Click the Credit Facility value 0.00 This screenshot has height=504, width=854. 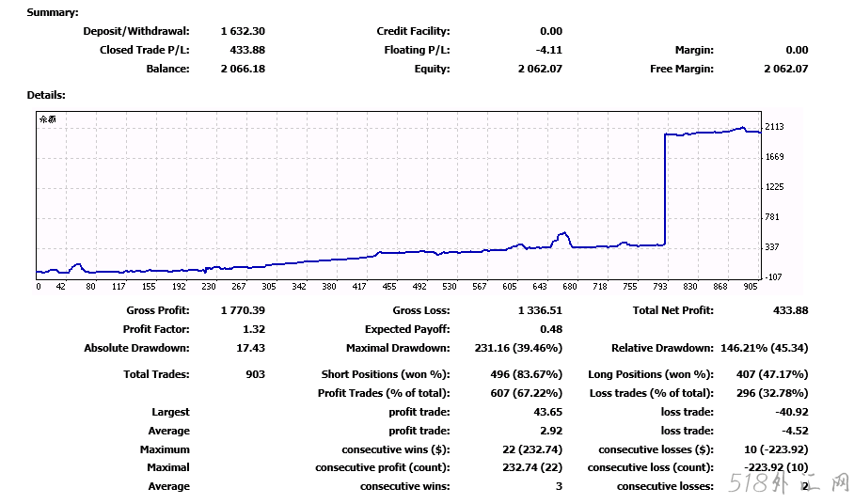pos(551,31)
